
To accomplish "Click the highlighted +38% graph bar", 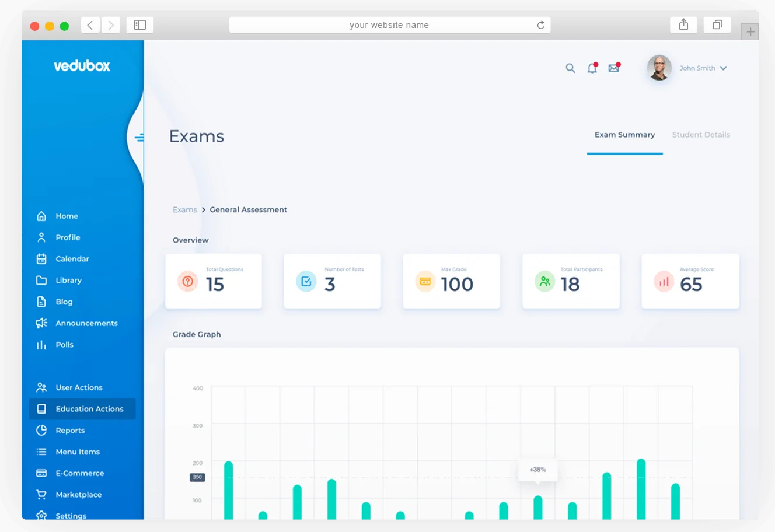I will click(537, 508).
